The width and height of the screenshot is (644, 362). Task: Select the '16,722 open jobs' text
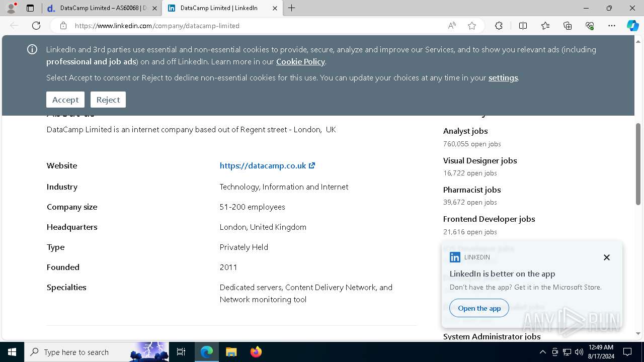(x=470, y=173)
